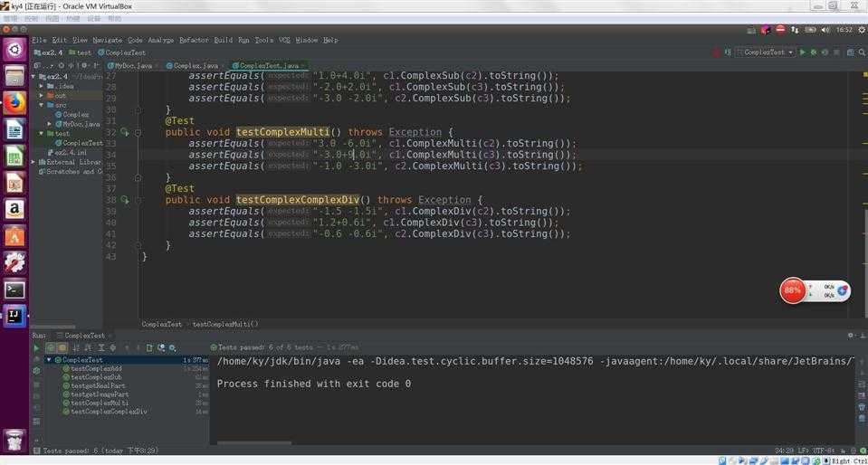Open the Build menu
The width and height of the screenshot is (868, 465).
pos(223,40)
